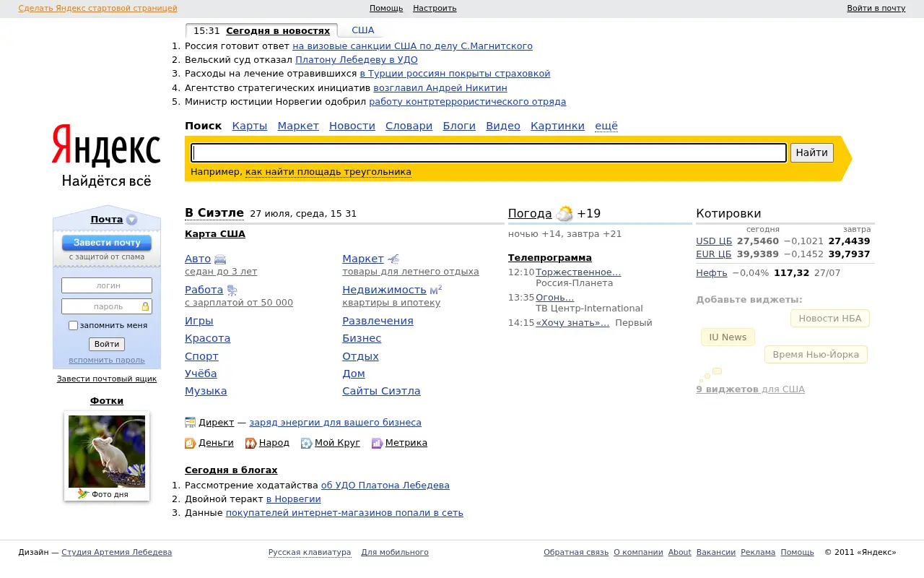The width and height of the screenshot is (924, 578).
Task: Click the Метрика icon
Action: (x=377, y=443)
